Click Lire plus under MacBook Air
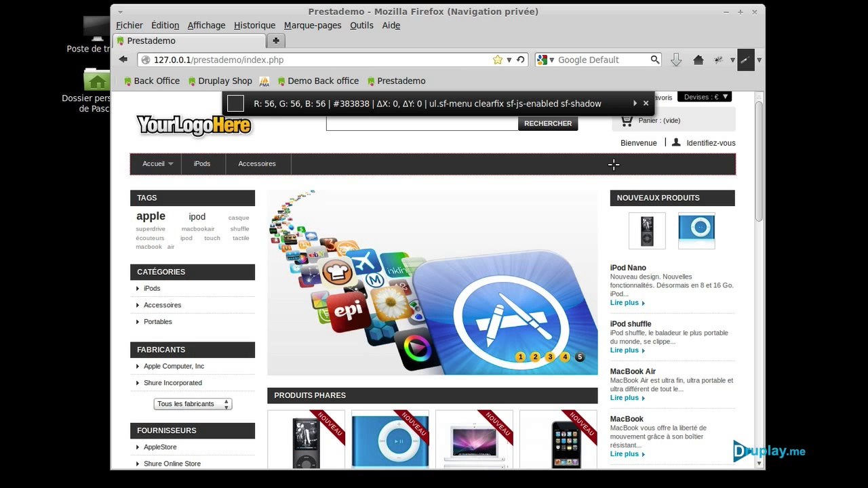868x488 pixels. pos(627,398)
